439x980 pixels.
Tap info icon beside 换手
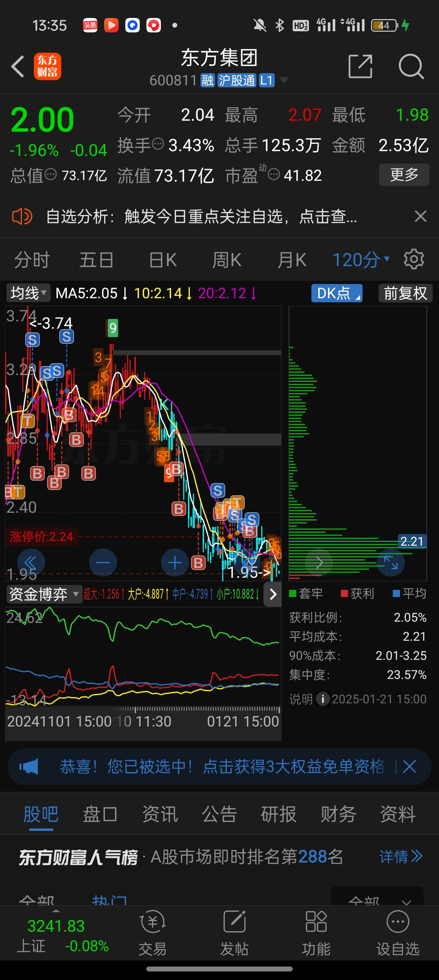(x=158, y=143)
